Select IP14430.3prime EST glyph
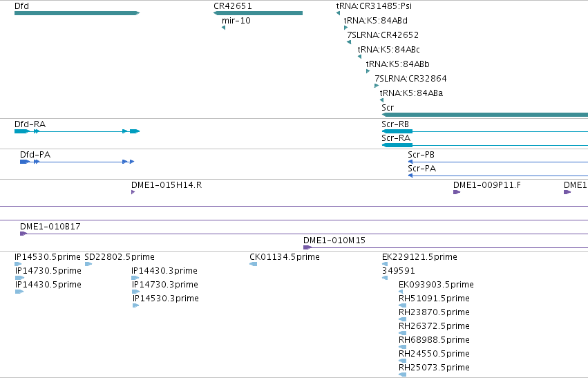 pyautogui.click(x=135, y=278)
